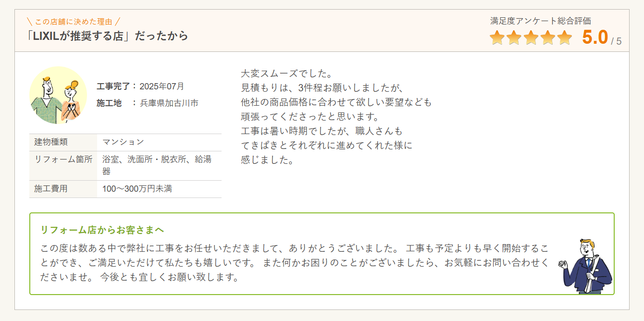
Task: Click the second rating star
Action: 514,37
